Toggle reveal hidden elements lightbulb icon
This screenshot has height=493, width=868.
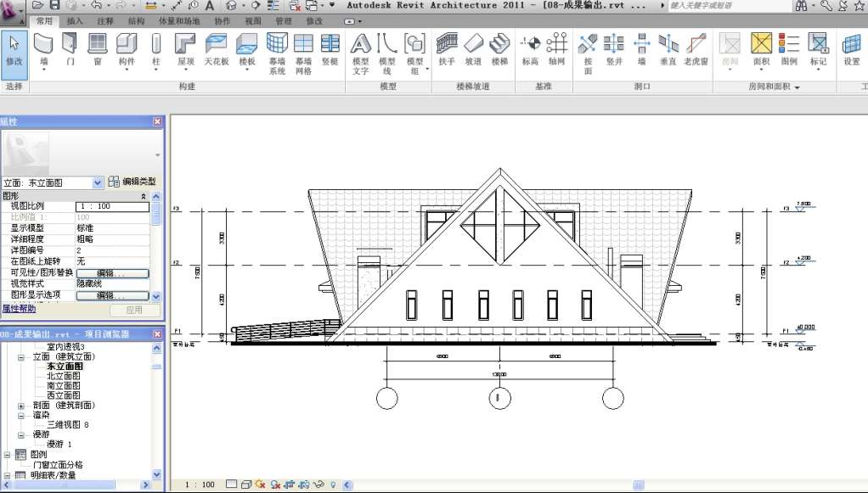click(333, 485)
